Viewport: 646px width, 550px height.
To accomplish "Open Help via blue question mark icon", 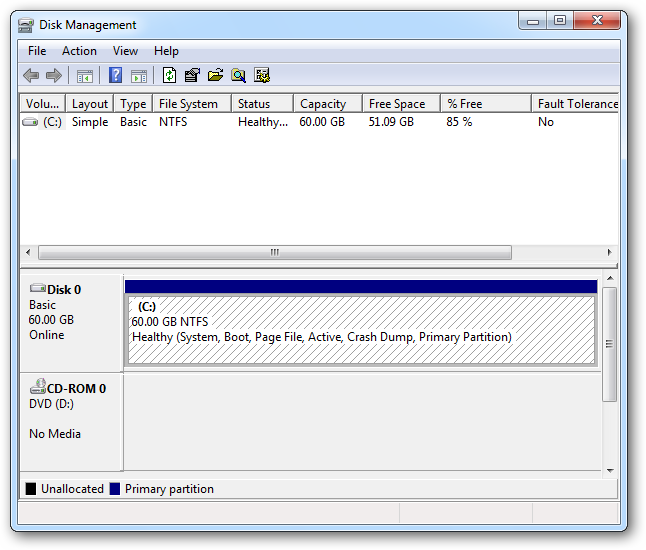I will 115,75.
